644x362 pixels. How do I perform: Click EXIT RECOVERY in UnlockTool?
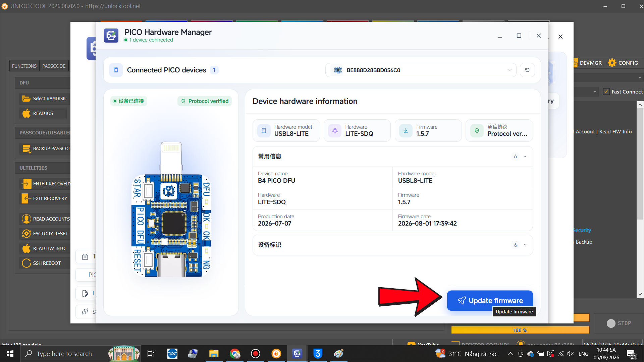point(45,198)
